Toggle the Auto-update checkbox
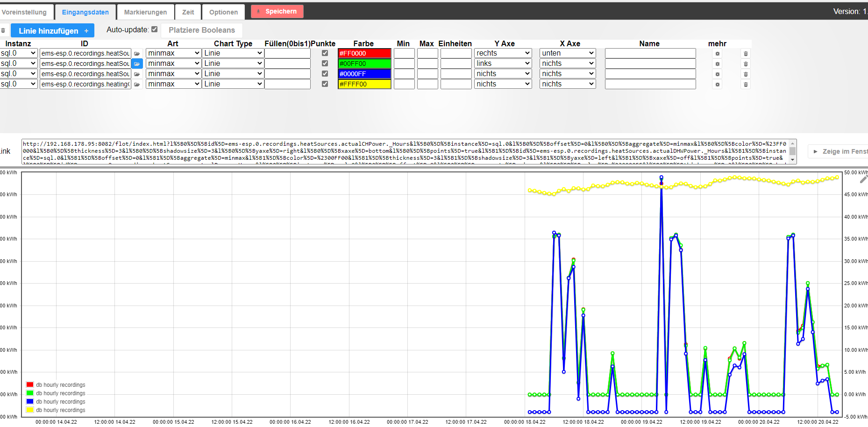Viewport: 868px width, 427px height. 154,29
